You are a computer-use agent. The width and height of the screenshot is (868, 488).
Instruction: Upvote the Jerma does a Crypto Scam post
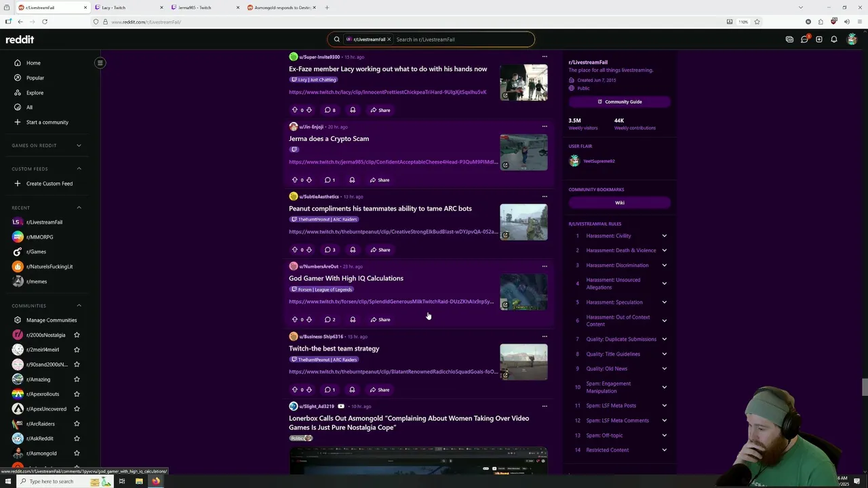point(294,180)
